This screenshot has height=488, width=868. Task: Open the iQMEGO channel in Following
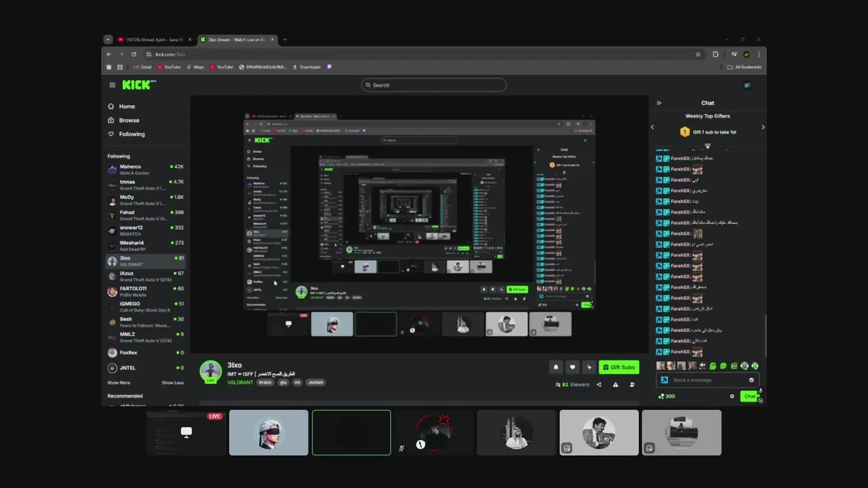click(x=146, y=306)
